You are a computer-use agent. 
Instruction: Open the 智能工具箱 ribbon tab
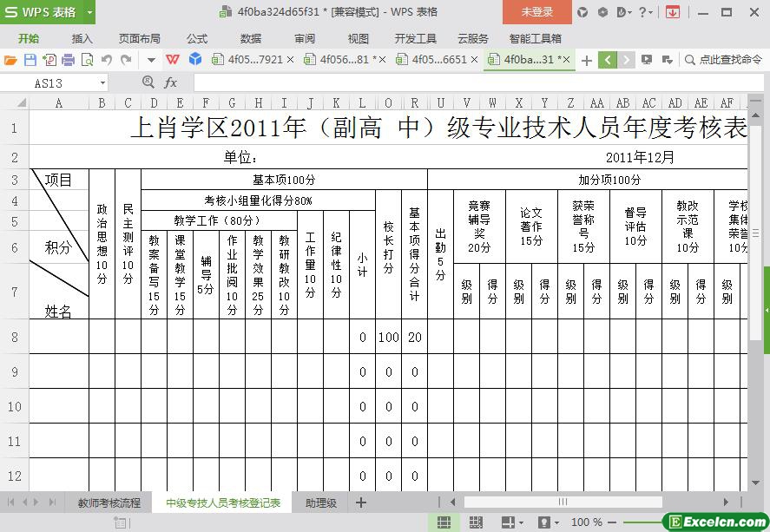tap(536, 38)
